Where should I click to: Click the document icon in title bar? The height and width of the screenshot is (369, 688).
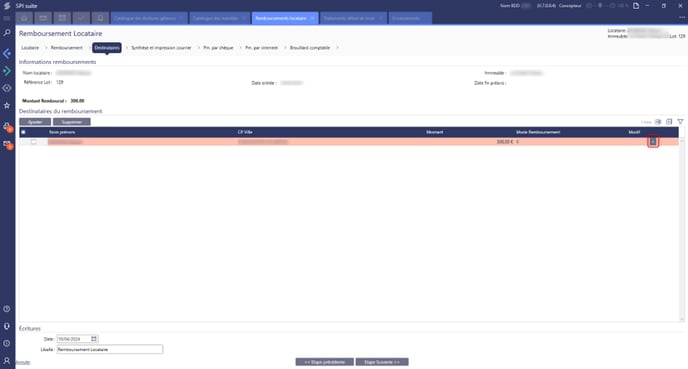(x=636, y=6)
